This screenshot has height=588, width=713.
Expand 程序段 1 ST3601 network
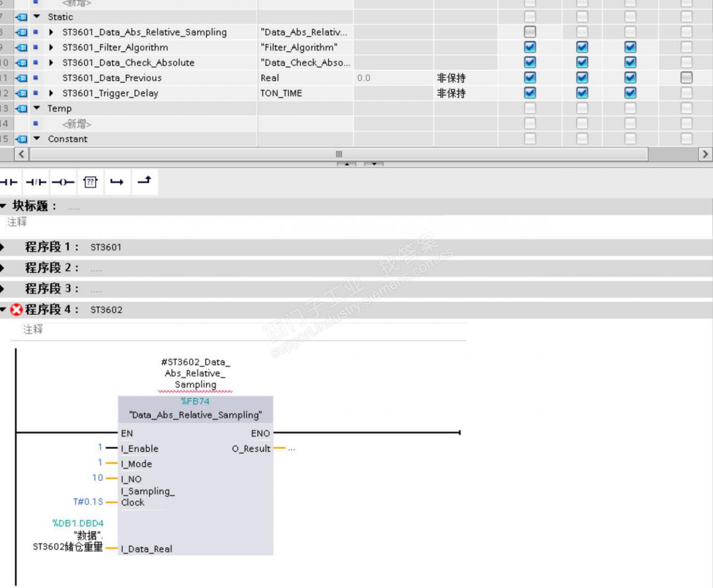3,247
